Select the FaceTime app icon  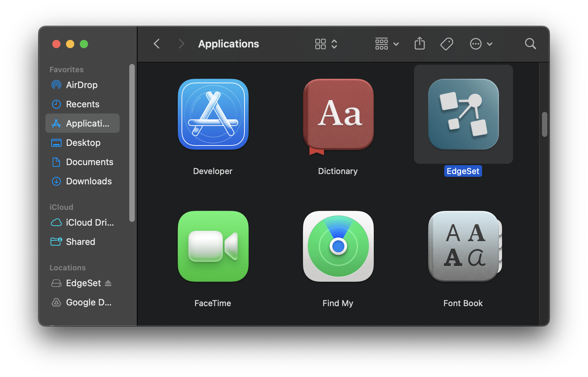coord(213,246)
